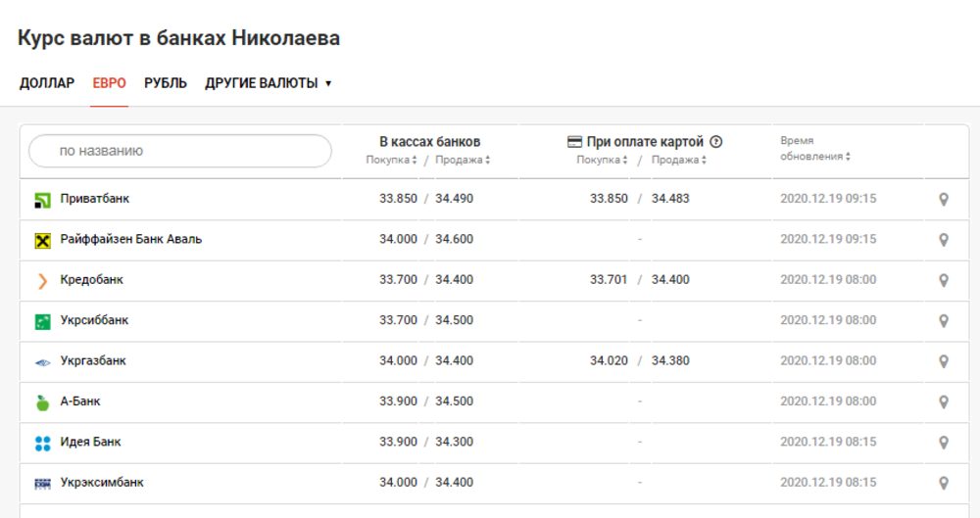Image resolution: width=980 pixels, height=518 pixels.
Task: Open Укрсиббанк bank link
Action: pos(94,320)
